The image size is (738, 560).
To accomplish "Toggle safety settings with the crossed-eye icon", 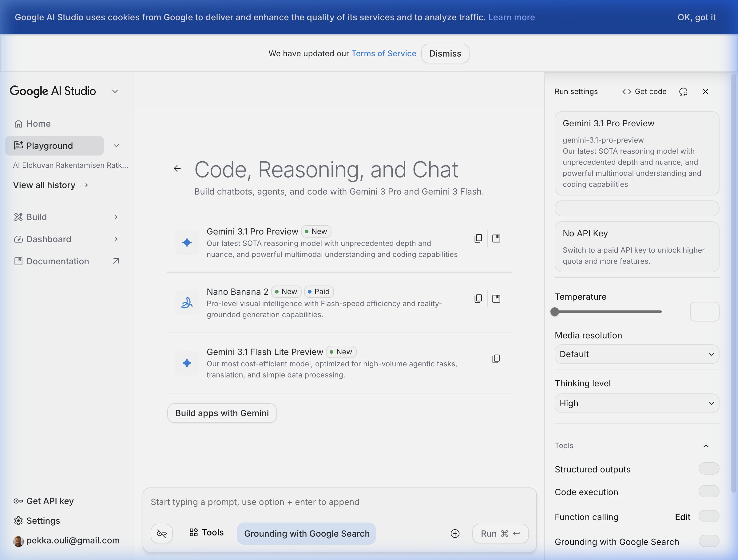I will point(161,533).
